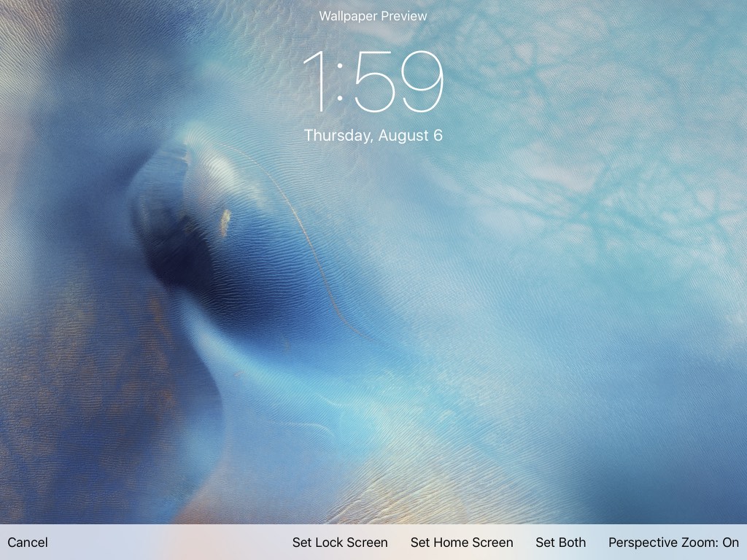Apply wallpaper with Set Both
This screenshot has width=747, height=560.
560,542
